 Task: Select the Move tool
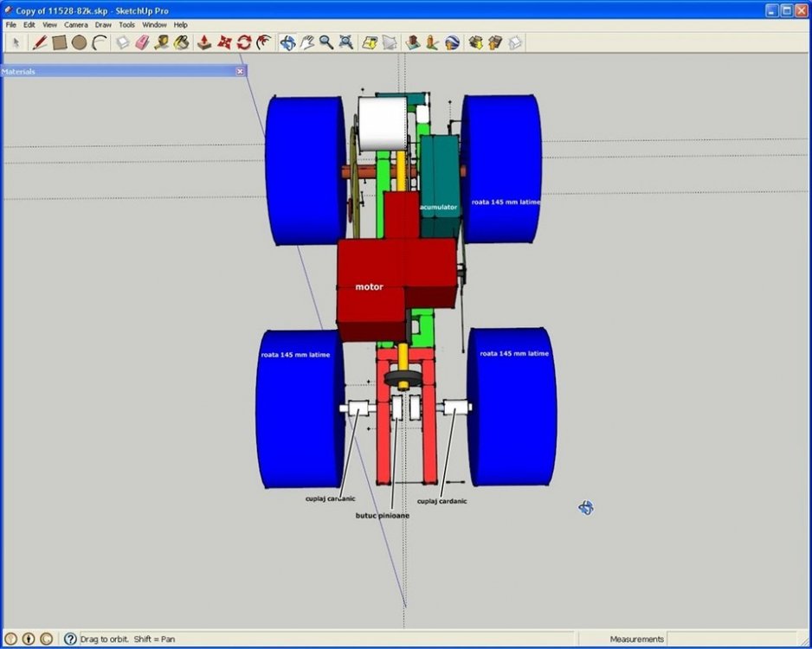click(x=225, y=42)
